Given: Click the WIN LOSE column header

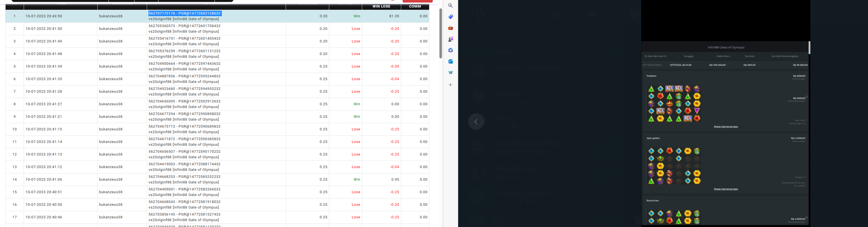Looking at the screenshot, I should pyautogui.click(x=381, y=6).
